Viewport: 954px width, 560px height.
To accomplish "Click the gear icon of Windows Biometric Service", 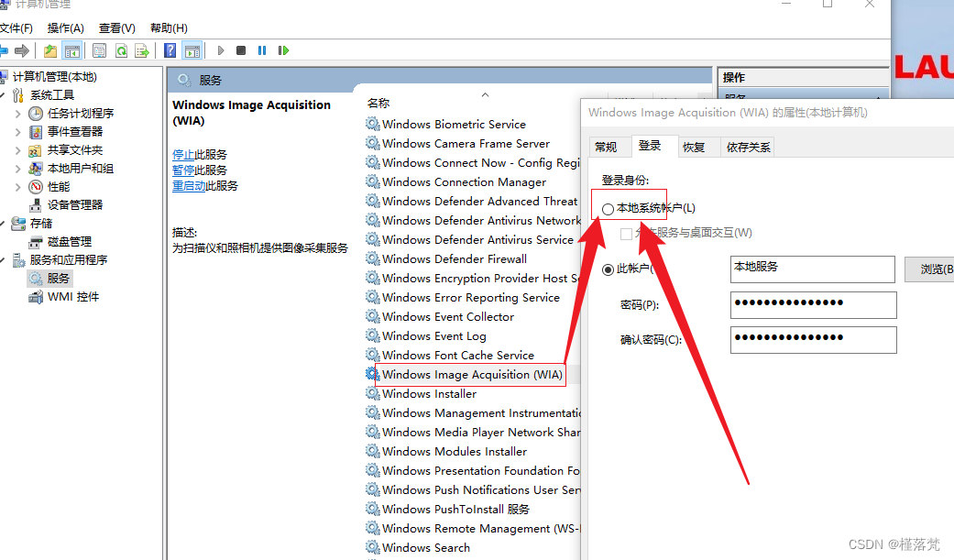I will click(x=372, y=124).
